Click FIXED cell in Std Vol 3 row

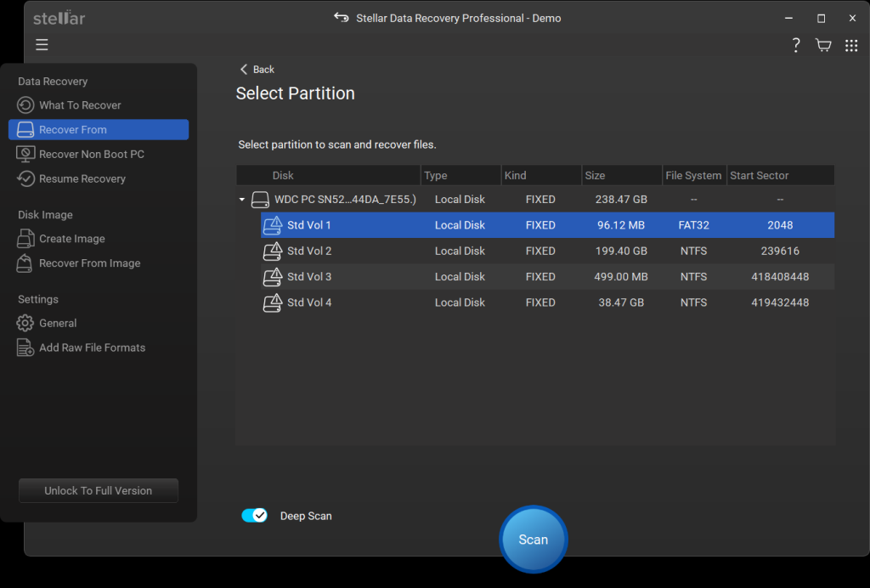click(x=540, y=277)
